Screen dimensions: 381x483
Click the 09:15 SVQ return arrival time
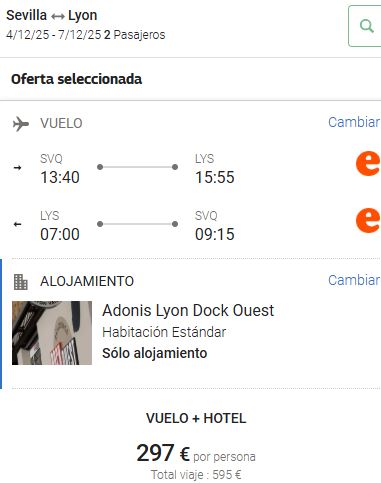(x=215, y=234)
